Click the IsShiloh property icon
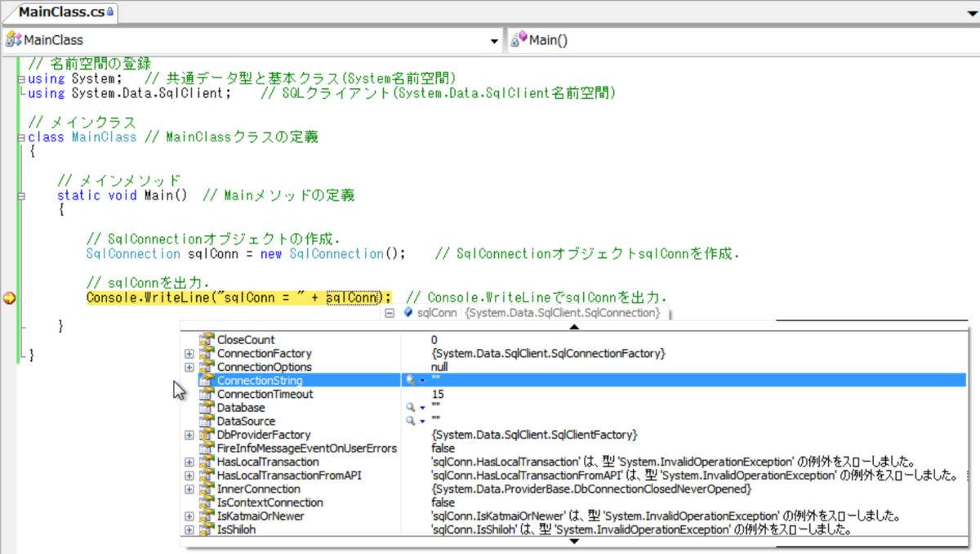 [207, 529]
